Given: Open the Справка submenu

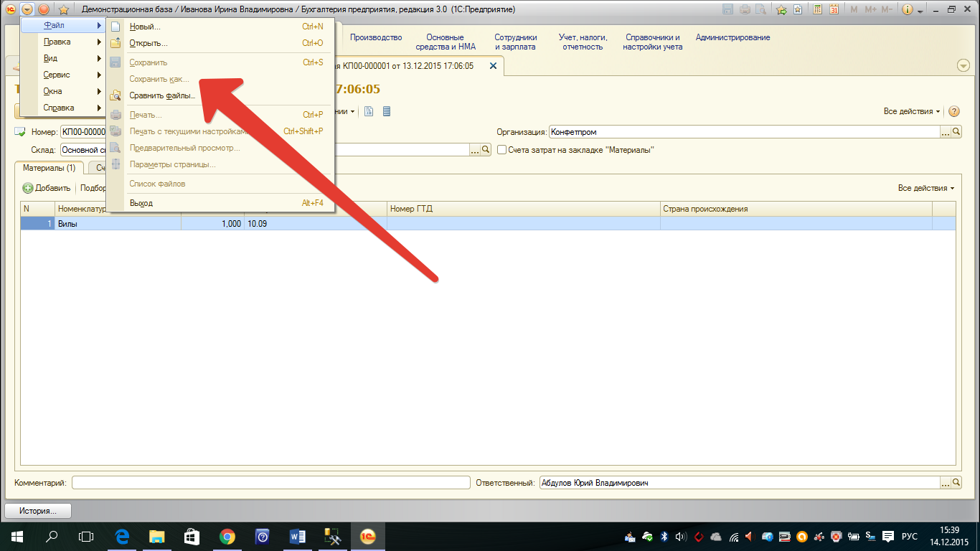Looking at the screenshot, I should tap(63, 108).
